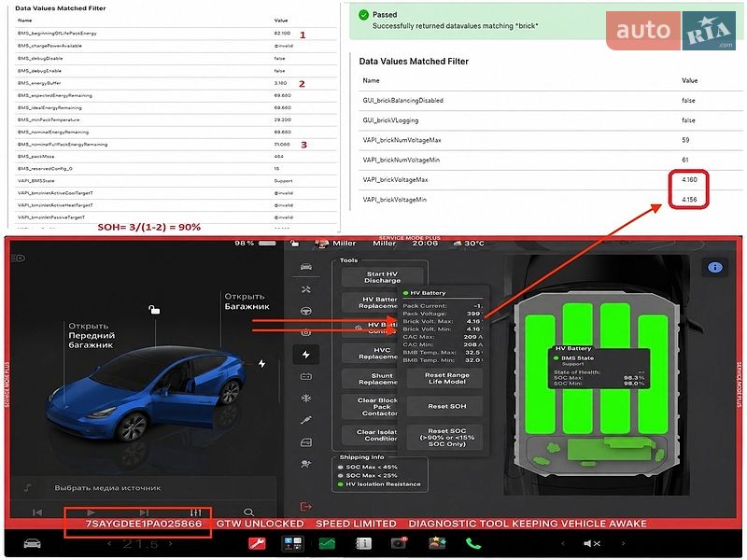Tap the blue Model Y car image
The width and height of the screenshot is (747, 560).
146,393
